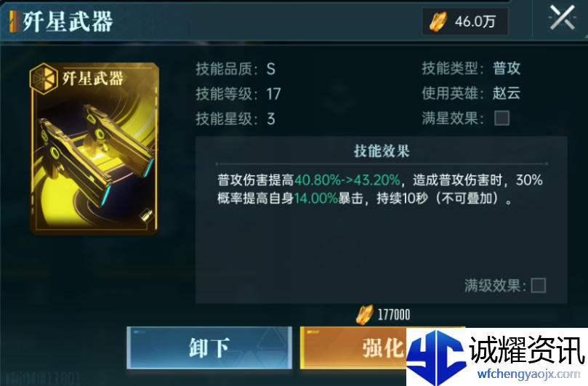Click the 46.0万 currency balance
This screenshot has height=386, width=588.
click(475, 22)
